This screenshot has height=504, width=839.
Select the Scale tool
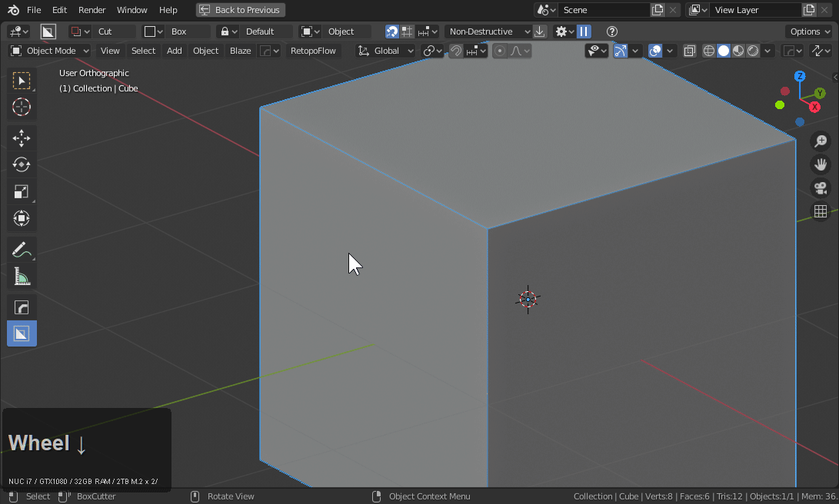click(x=22, y=192)
